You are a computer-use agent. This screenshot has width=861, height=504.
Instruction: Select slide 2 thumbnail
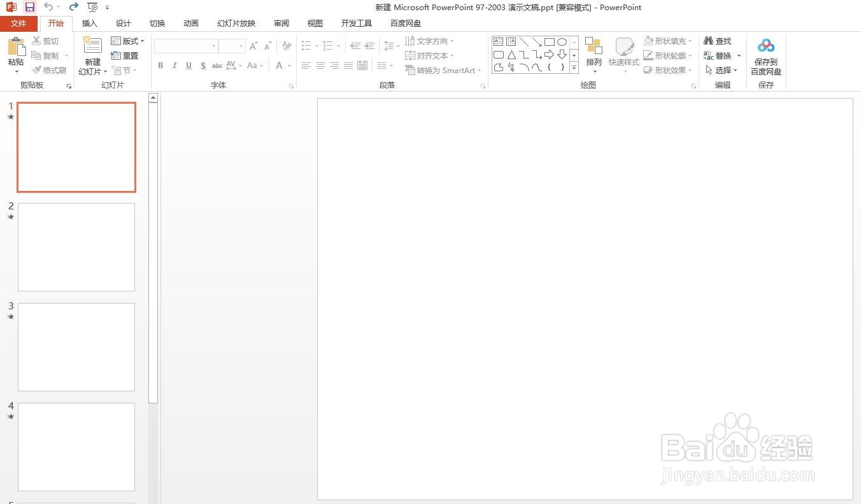click(x=76, y=247)
